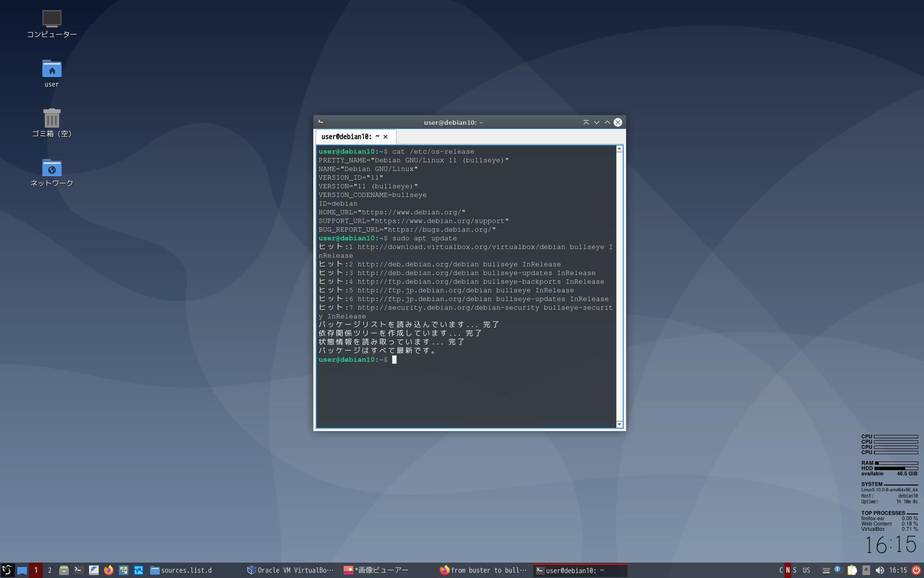Image resolution: width=924 pixels, height=578 pixels.
Task: Launch terminal from the panel launcher
Action: [x=78, y=570]
